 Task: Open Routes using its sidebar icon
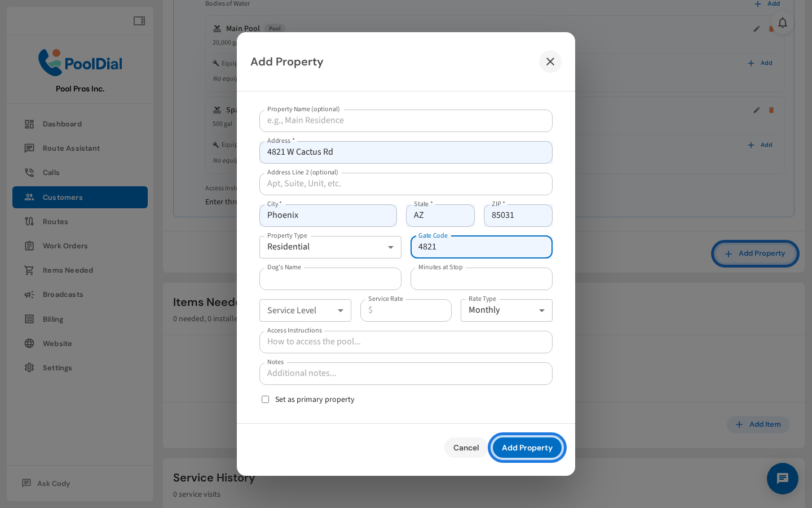pyautogui.click(x=29, y=221)
